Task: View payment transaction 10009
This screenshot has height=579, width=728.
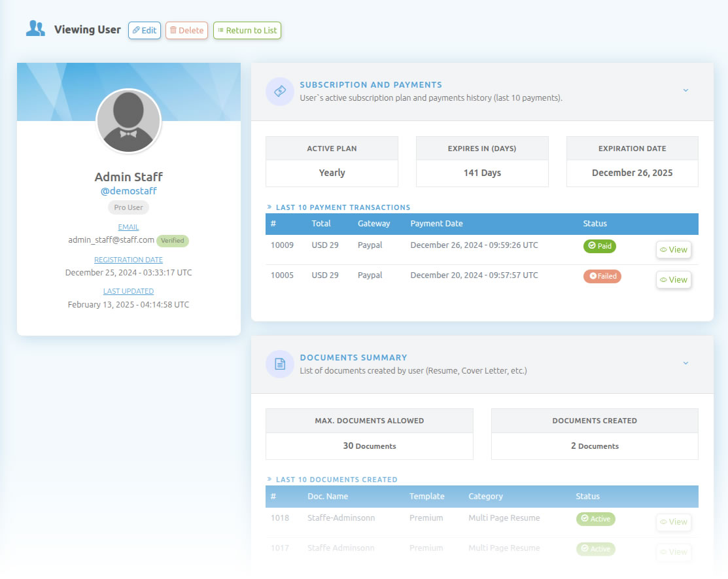Action: 674,249
